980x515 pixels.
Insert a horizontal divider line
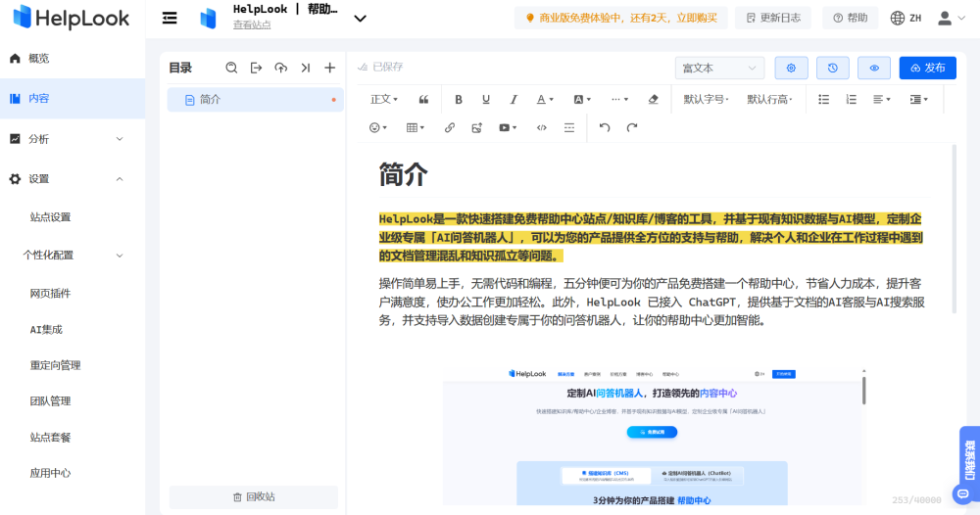click(x=568, y=127)
